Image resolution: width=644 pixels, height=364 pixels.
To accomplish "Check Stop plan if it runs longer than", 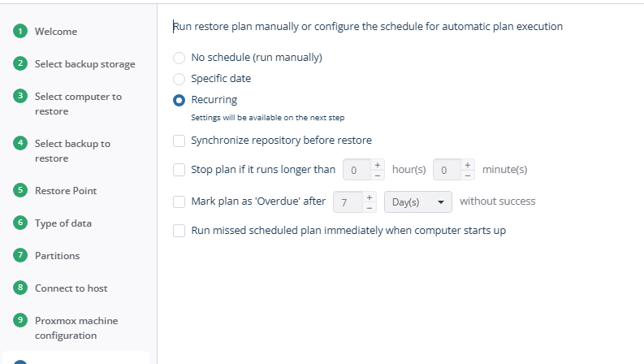I will coord(179,170).
